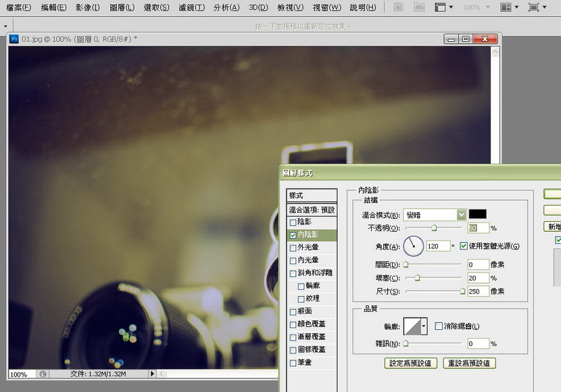
Task: Click the status bar preview icon beside 100%
Action: pyautogui.click(x=43, y=374)
